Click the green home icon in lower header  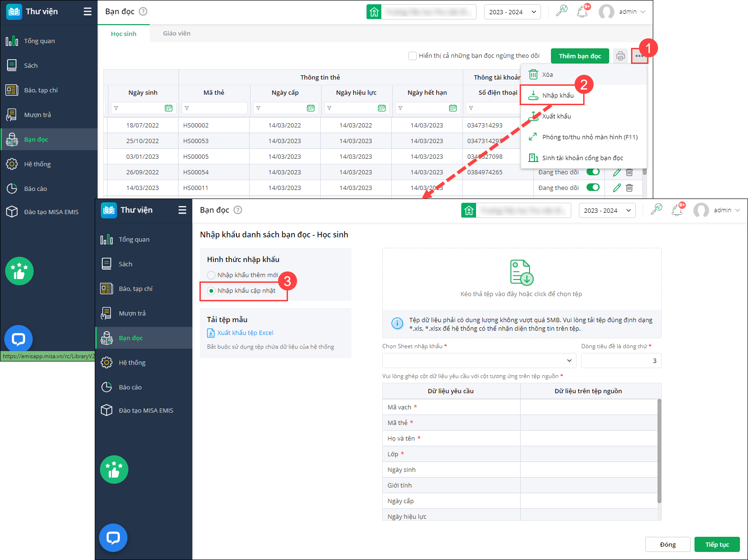pos(469,210)
